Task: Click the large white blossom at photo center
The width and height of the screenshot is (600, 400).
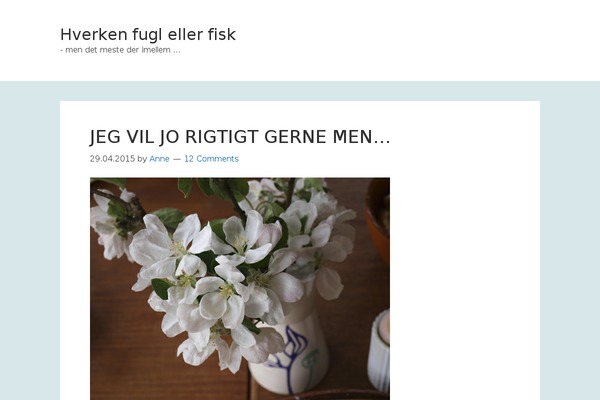Action: [x=220, y=300]
